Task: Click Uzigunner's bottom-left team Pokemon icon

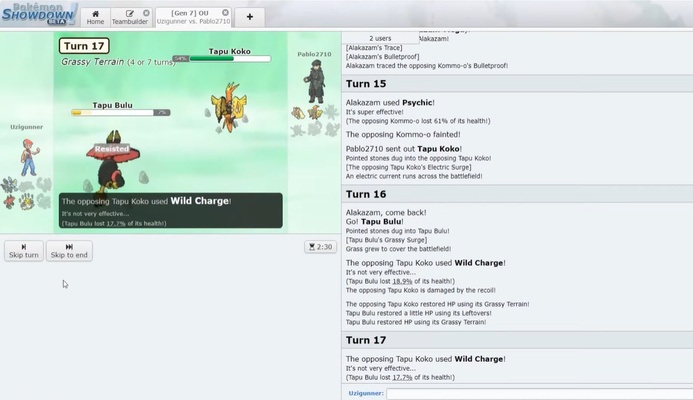Action: (x=9, y=202)
